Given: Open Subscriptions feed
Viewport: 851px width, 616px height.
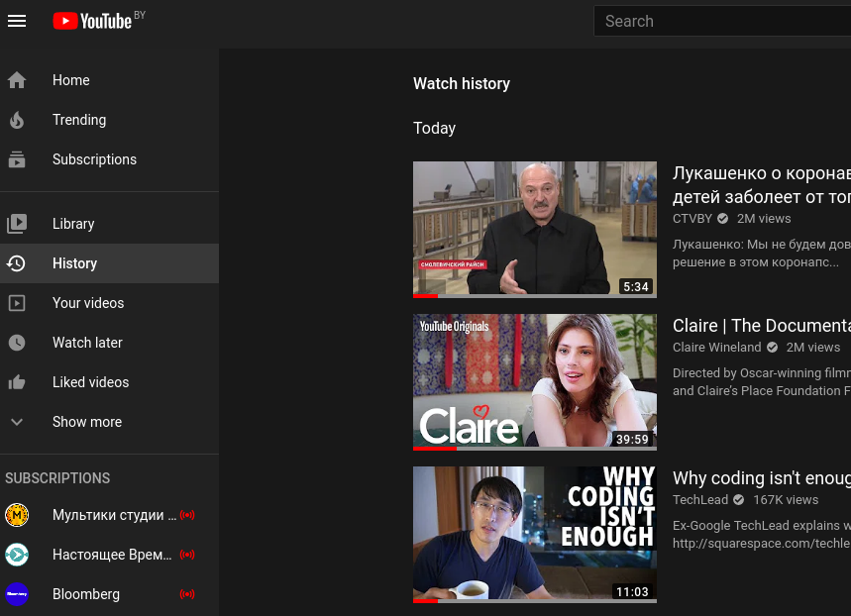Looking at the screenshot, I should pos(109,159).
